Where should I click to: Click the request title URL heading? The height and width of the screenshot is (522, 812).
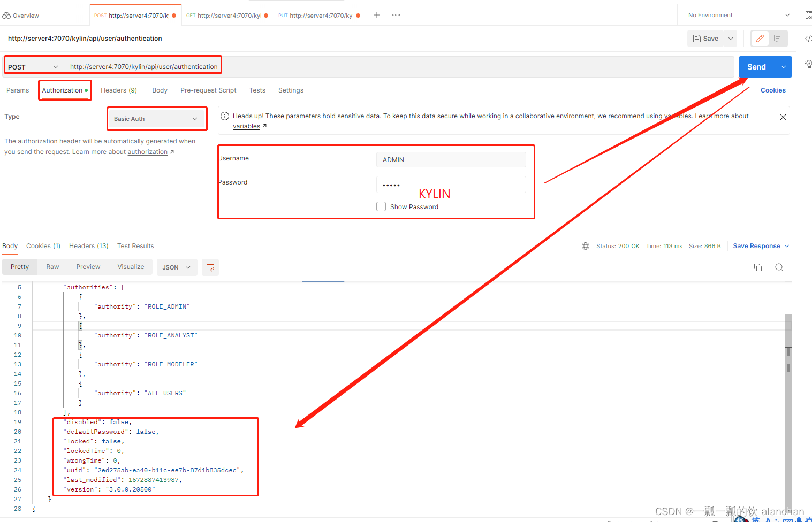click(85, 39)
